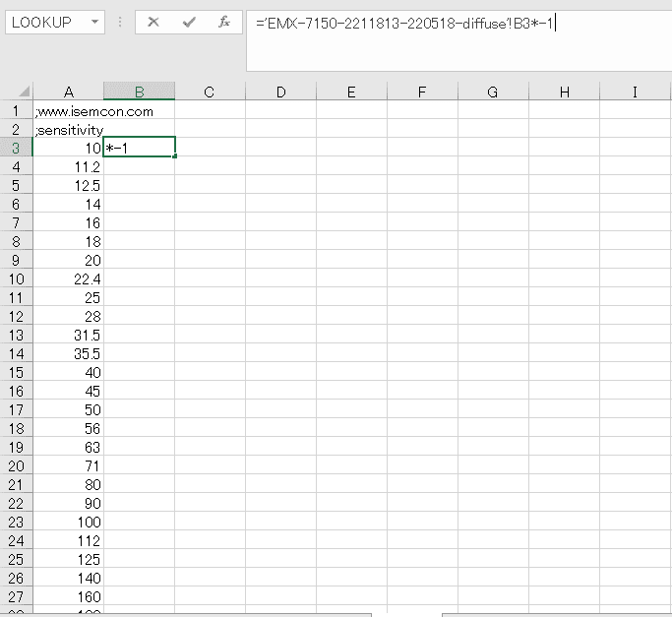
Task: Click cell containing 90
Action: click(x=68, y=504)
